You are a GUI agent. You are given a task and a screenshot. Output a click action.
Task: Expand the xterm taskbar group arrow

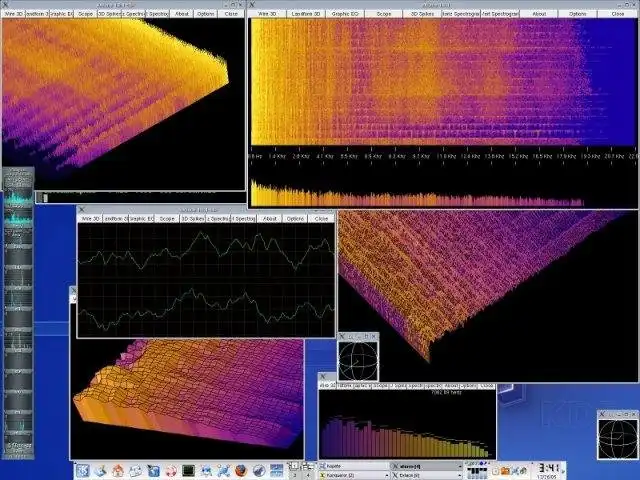point(460,466)
